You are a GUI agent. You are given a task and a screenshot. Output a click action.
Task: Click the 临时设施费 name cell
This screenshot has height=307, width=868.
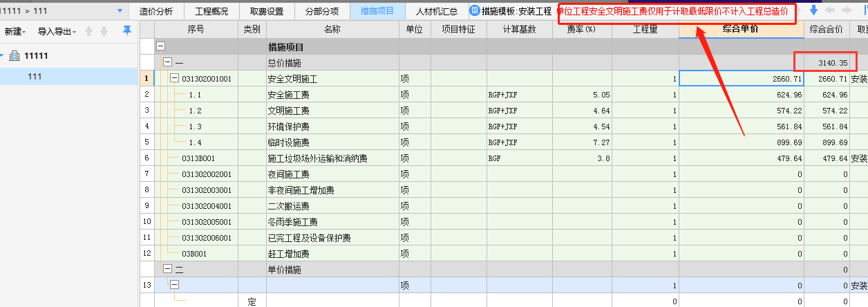pyautogui.click(x=332, y=142)
